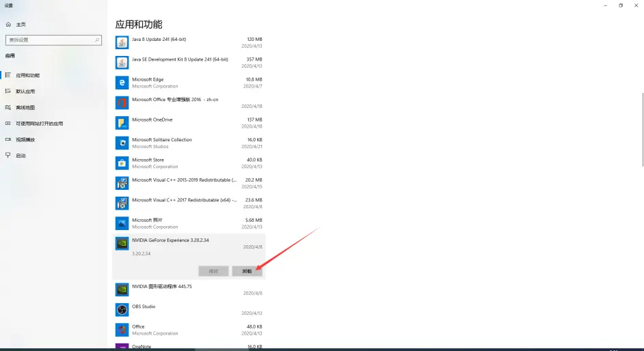The width and height of the screenshot is (644, 351).
Task: Click the 应用和功能 page heading
Action: tap(139, 25)
